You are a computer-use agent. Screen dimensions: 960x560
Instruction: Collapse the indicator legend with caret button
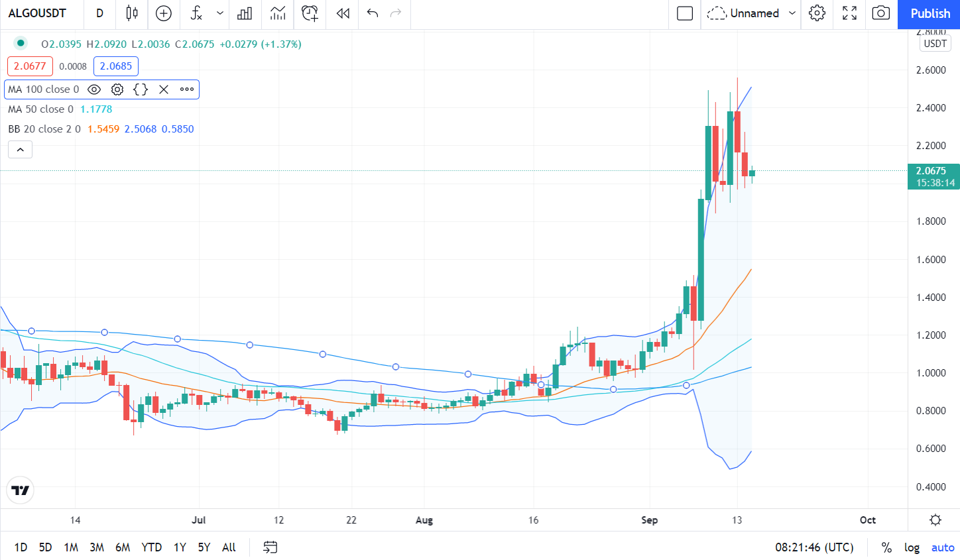(21, 150)
